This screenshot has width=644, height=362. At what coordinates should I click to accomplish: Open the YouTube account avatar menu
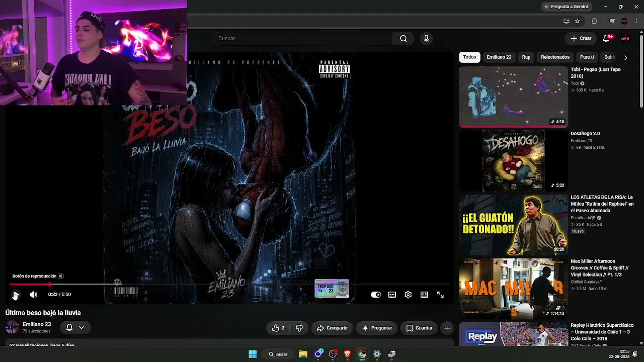625,38
